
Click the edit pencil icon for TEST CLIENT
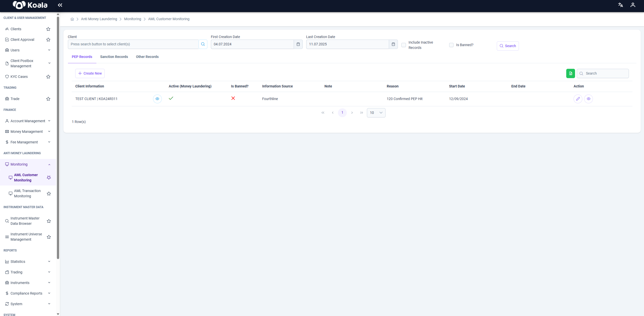pos(578,99)
